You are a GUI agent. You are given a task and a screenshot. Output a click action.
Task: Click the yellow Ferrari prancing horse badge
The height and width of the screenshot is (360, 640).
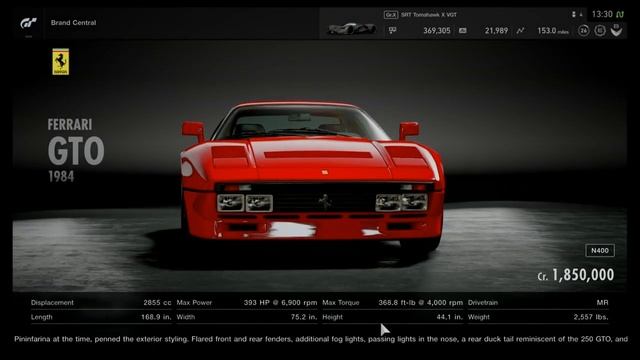pyautogui.click(x=60, y=62)
